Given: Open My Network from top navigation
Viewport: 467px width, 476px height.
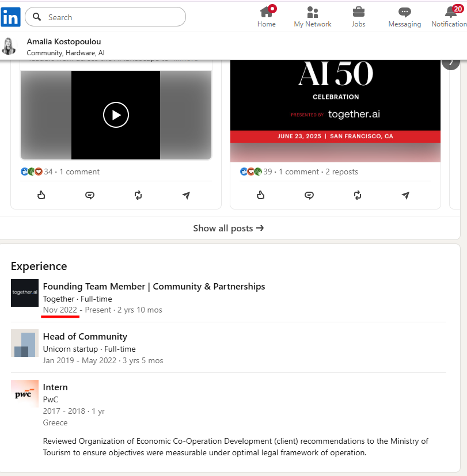Looking at the screenshot, I should (x=313, y=17).
